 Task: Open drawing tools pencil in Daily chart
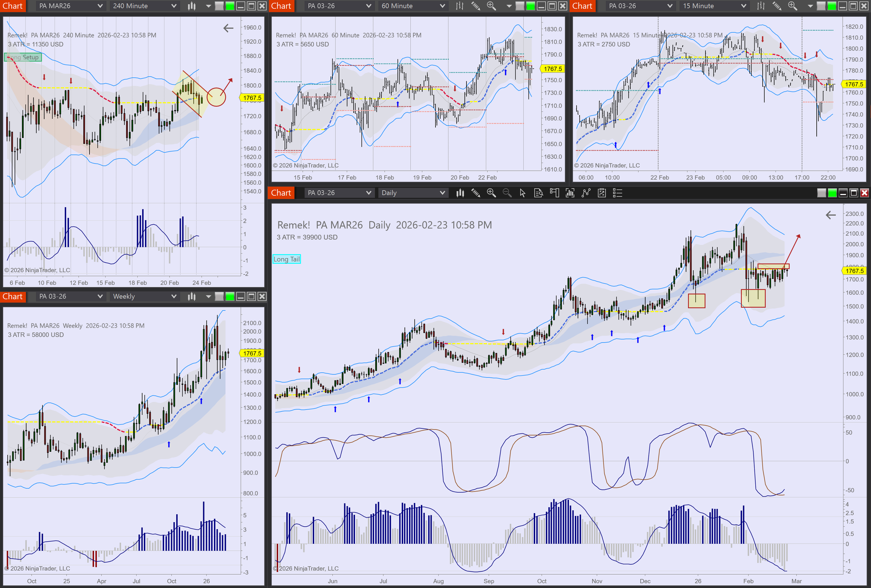(x=476, y=193)
